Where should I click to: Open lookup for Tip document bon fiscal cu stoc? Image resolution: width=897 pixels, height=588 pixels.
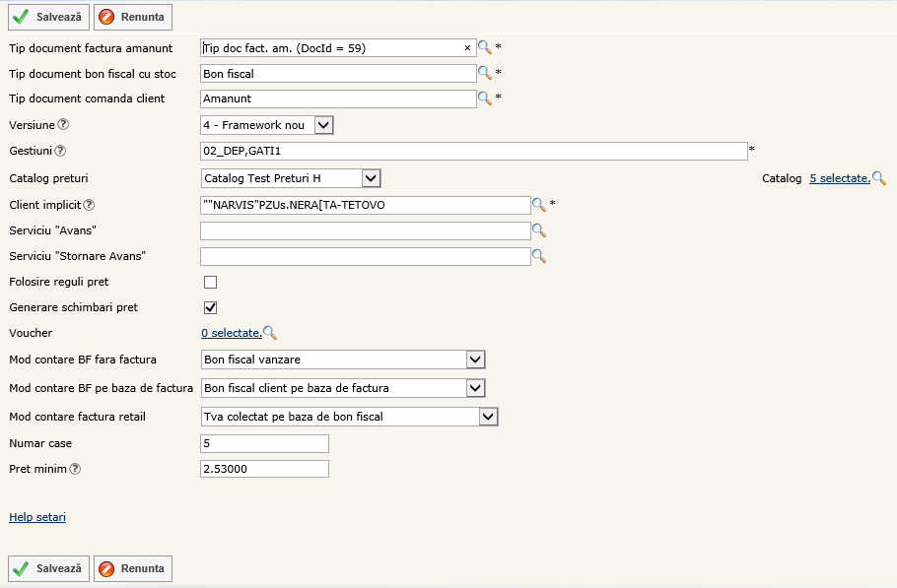point(484,73)
